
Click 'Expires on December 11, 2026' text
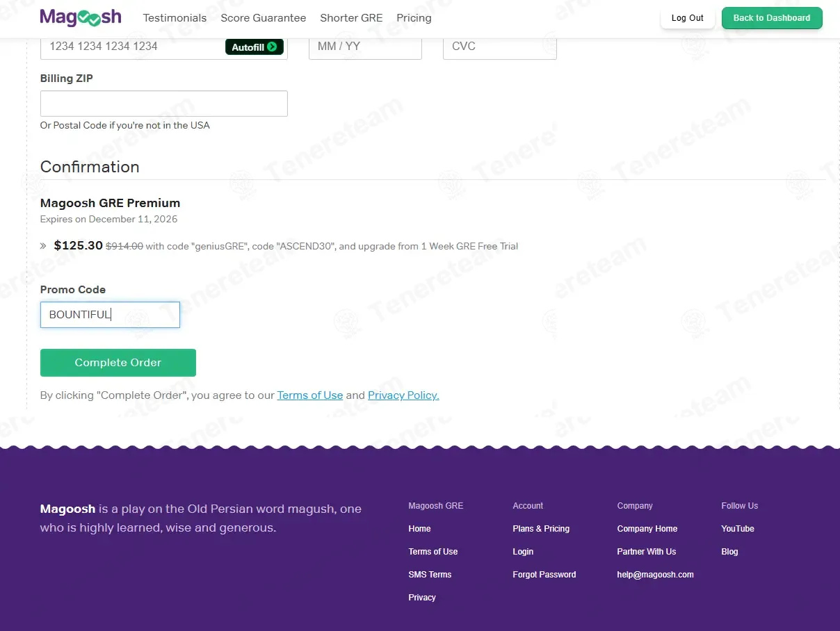[108, 220]
